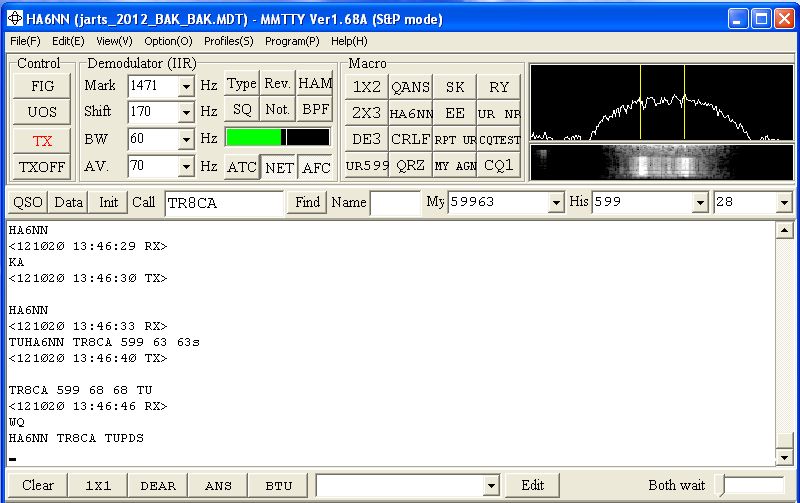Run the 1X2 macro

pos(367,87)
